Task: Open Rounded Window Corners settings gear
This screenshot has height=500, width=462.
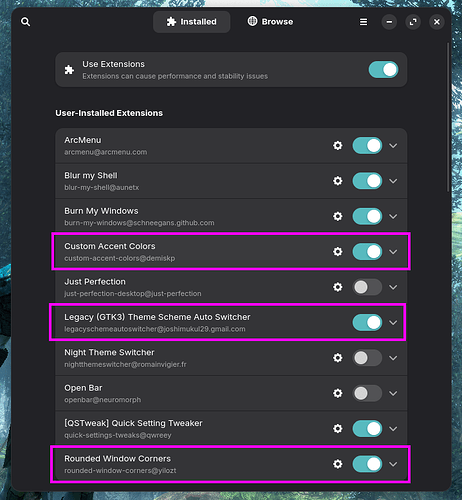Action: tap(338, 464)
